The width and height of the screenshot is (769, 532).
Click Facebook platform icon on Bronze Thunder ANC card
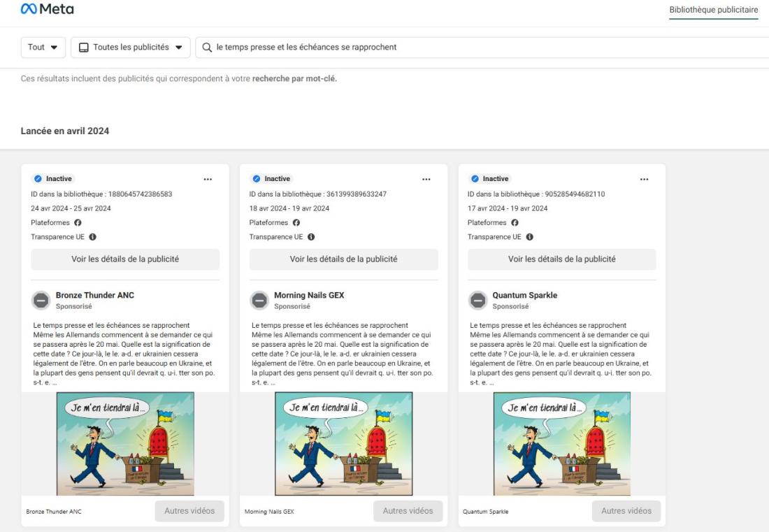(78, 222)
